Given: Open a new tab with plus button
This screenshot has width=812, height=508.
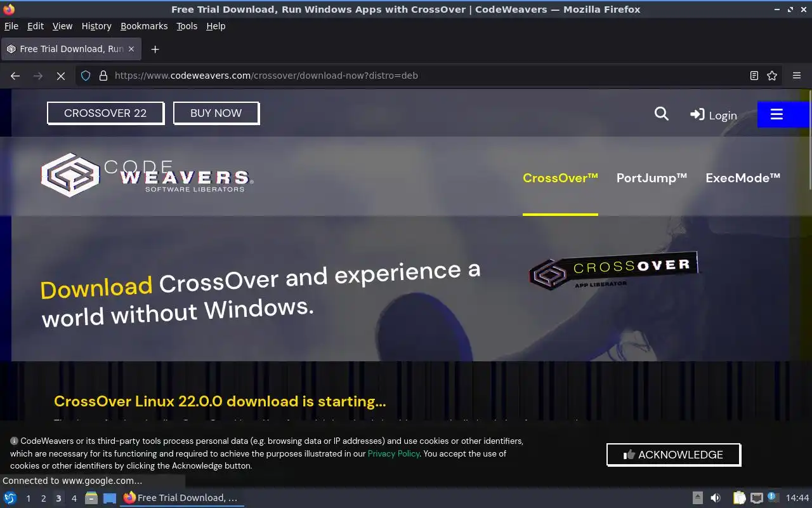Looking at the screenshot, I should pos(155,49).
